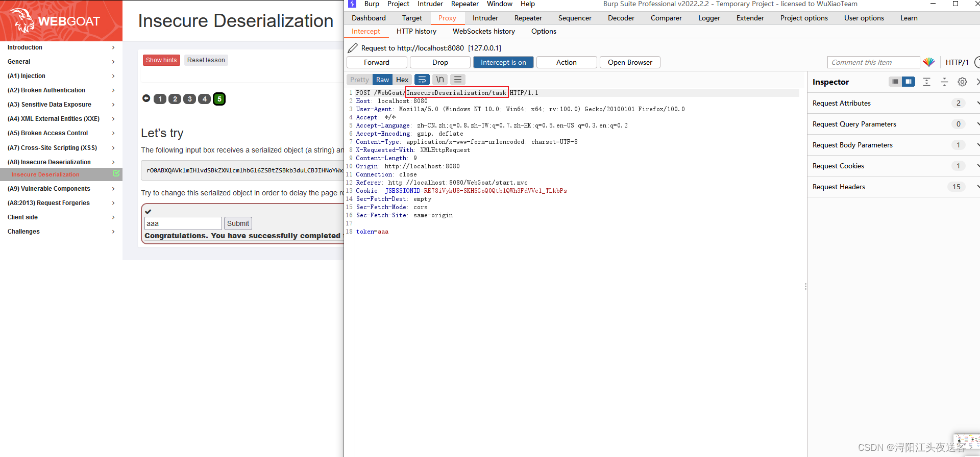980x457 pixels.
Task: Expand Request Body Parameters section
Action: point(893,145)
